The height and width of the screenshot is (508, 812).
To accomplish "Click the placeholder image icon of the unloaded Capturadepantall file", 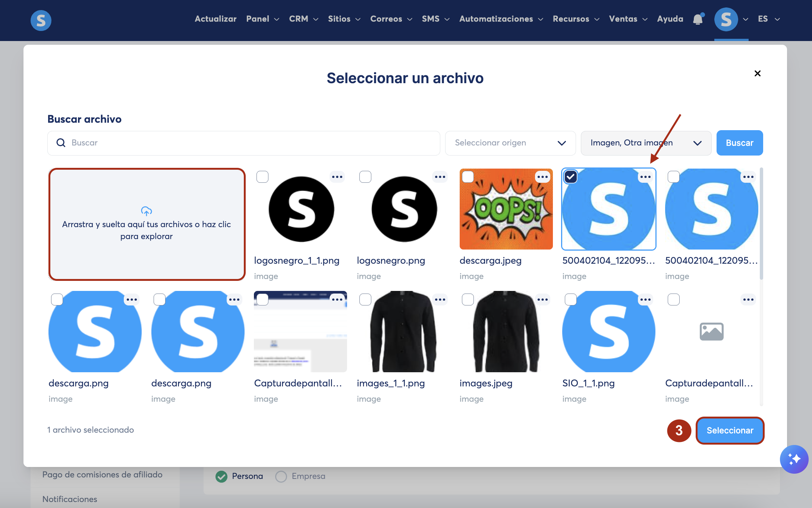I will [x=712, y=332].
